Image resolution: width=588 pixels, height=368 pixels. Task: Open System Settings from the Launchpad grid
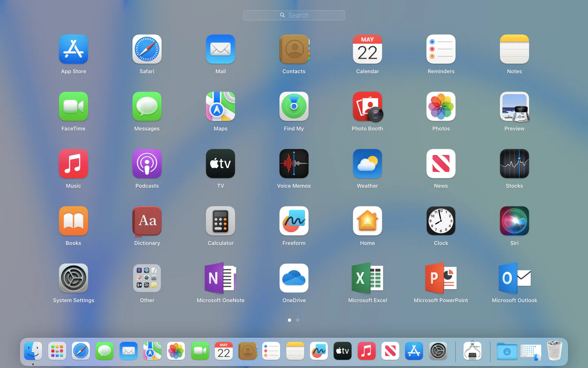73,278
